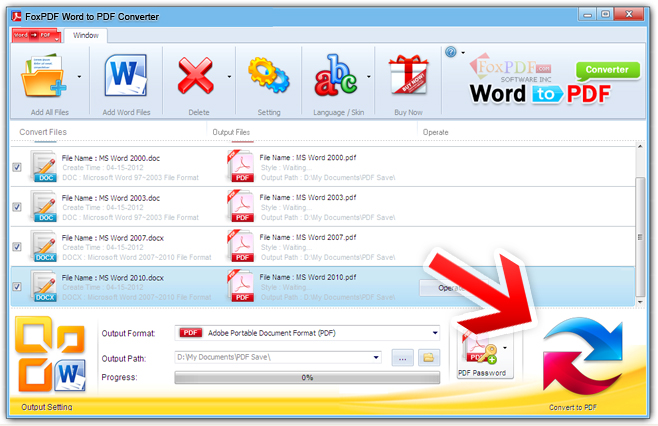The width and height of the screenshot is (658, 426).
Task: Click the Word to PDF banner logo
Action: click(540, 94)
